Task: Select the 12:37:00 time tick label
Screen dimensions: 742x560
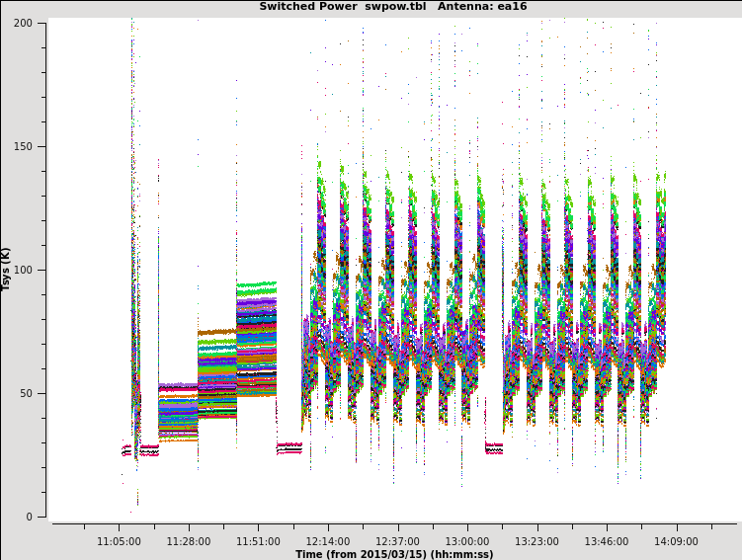Action: point(397,541)
